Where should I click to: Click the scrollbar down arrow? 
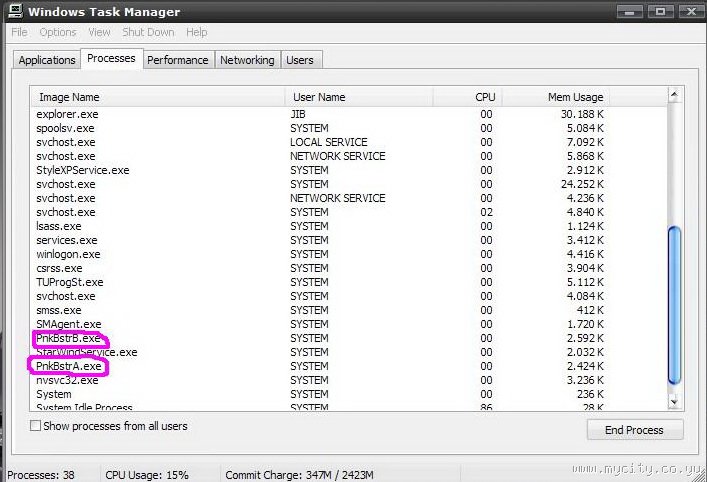tap(674, 401)
